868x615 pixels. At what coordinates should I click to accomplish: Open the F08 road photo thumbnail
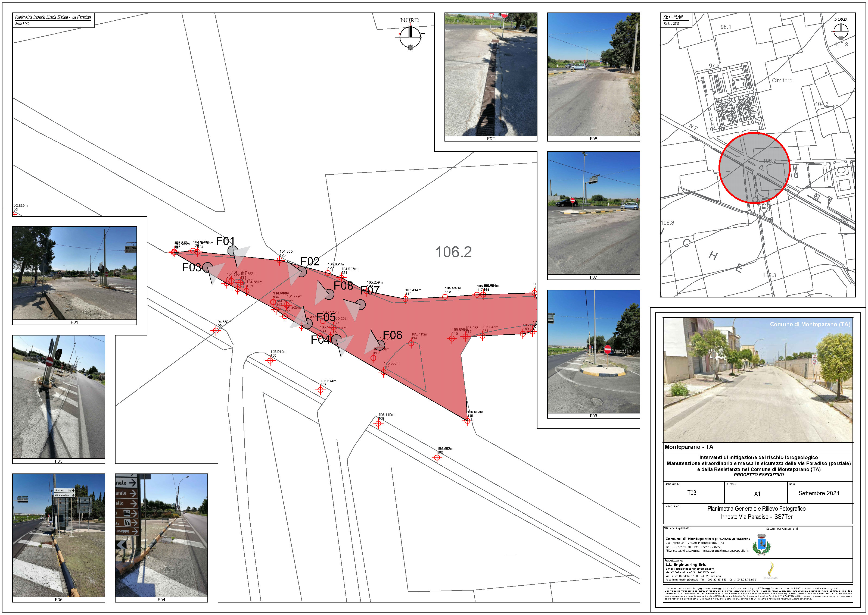(x=593, y=74)
